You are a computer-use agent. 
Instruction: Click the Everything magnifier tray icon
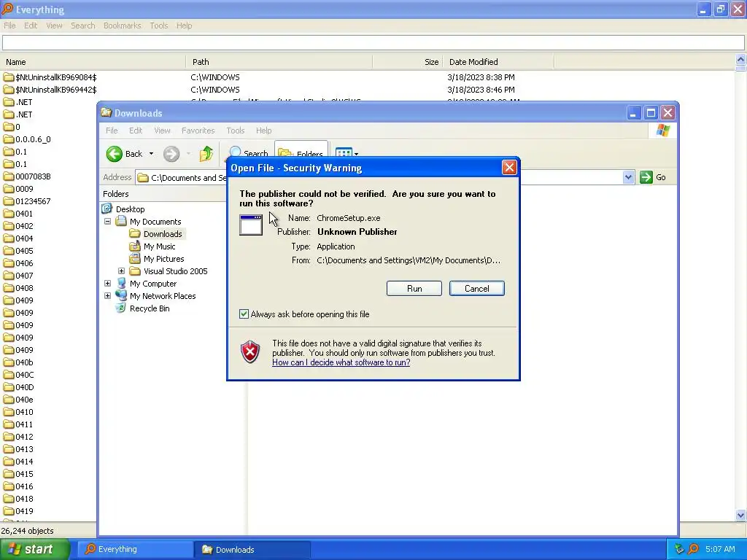pos(693,549)
